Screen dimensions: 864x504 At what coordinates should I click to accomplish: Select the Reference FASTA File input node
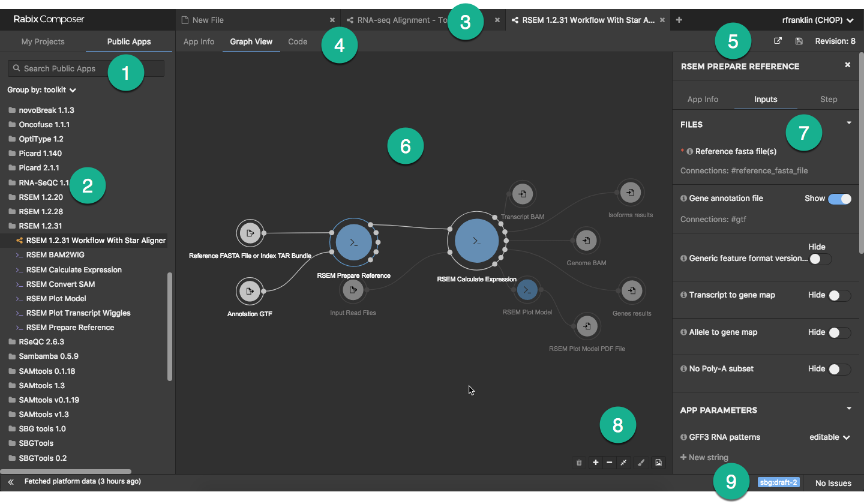[x=250, y=233]
